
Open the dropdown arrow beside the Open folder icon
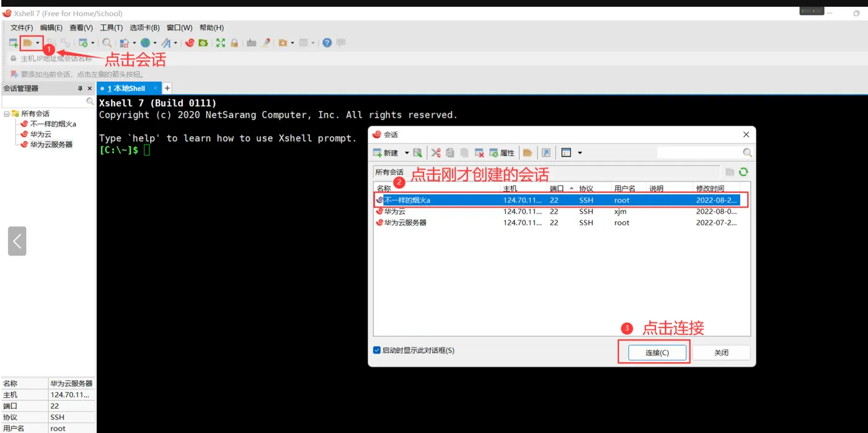37,43
